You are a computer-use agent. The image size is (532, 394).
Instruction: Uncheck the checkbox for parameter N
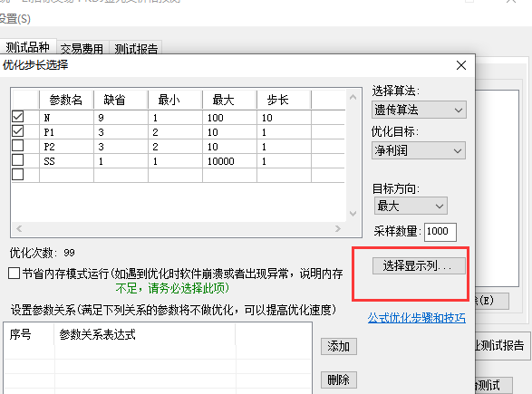coord(17,117)
